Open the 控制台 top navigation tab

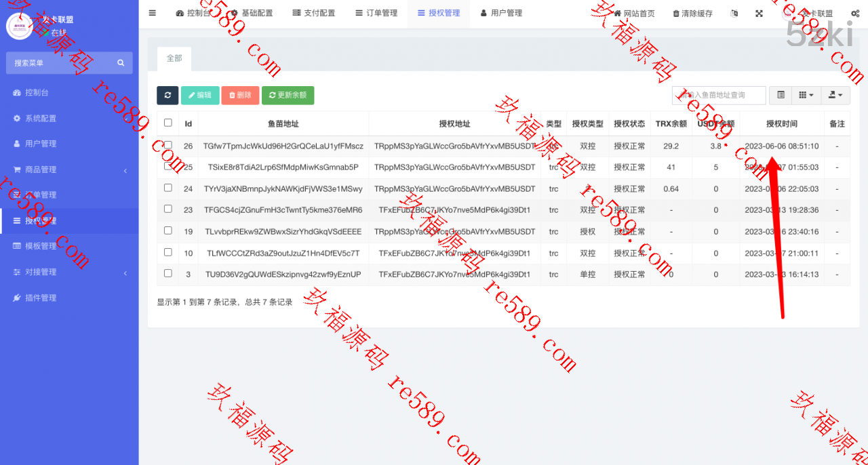[193, 13]
